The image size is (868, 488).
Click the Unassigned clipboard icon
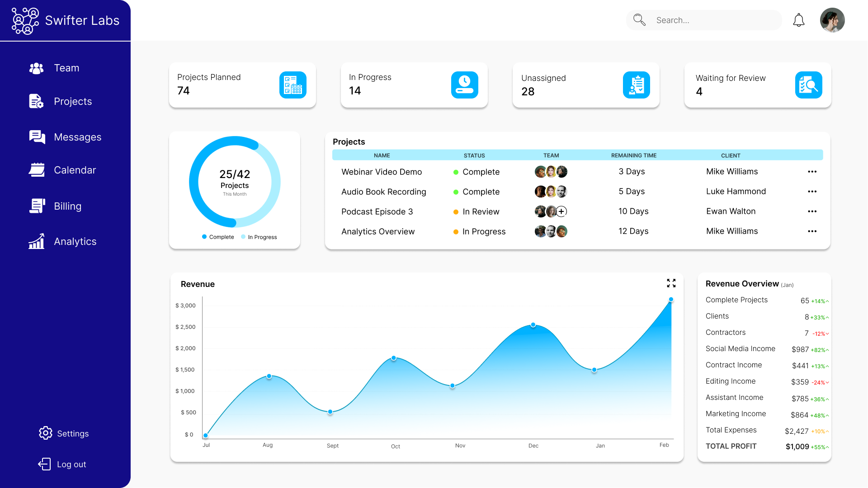point(636,85)
